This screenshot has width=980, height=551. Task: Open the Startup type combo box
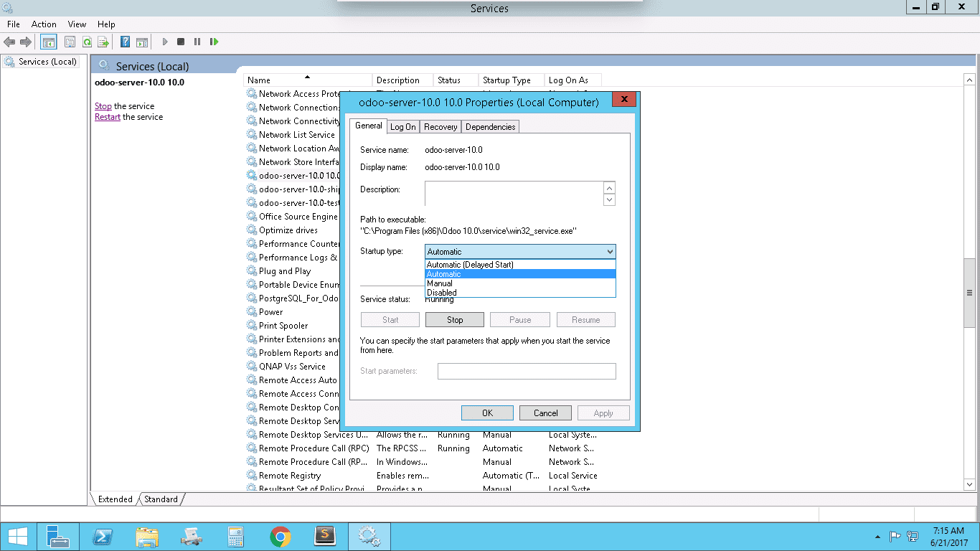[x=521, y=252]
